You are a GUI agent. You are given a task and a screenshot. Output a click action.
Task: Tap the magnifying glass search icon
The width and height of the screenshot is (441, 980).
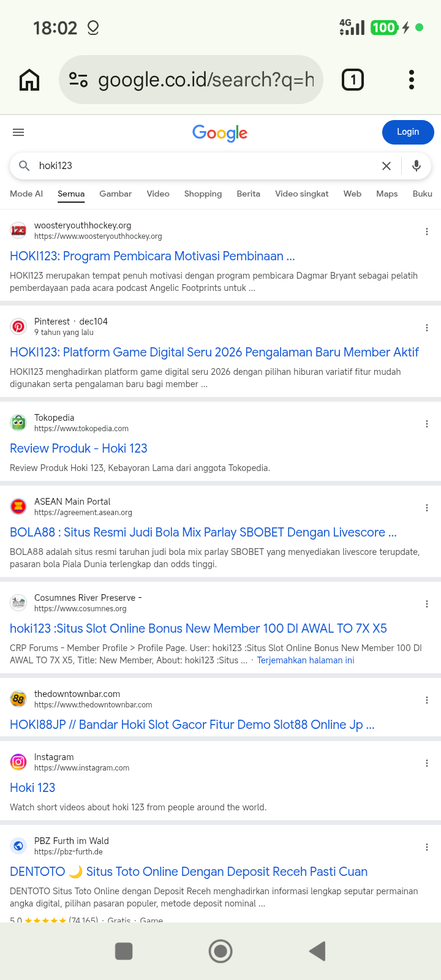[x=24, y=165]
